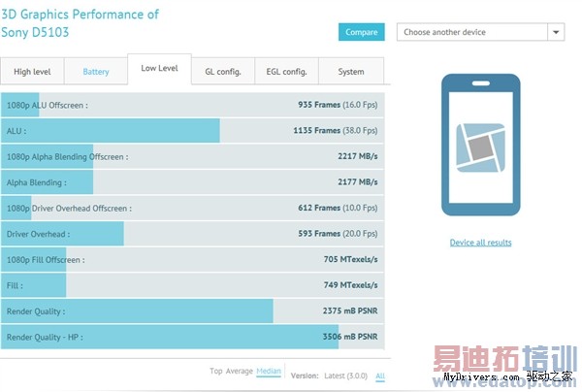Select the Low Level tab

pyautogui.click(x=160, y=69)
